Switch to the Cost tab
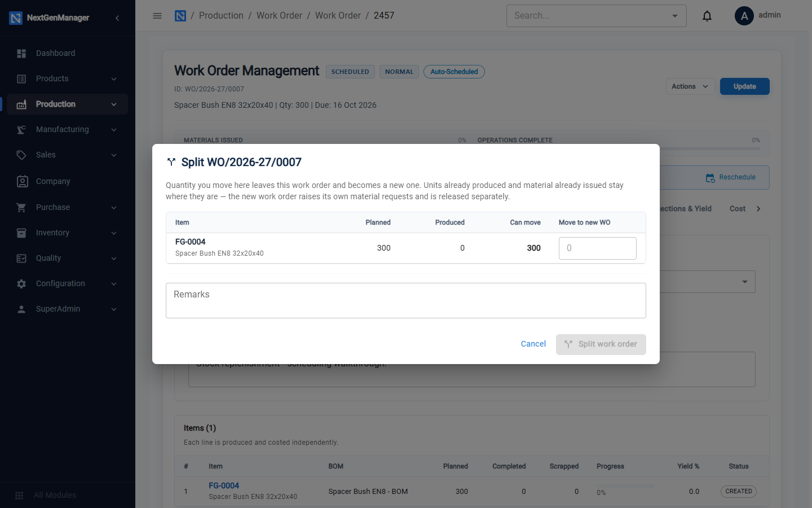 pos(738,208)
